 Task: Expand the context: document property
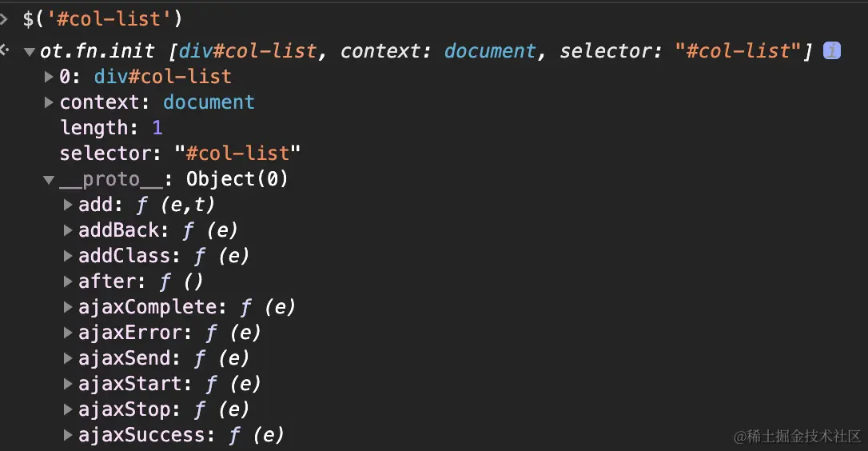[50, 102]
